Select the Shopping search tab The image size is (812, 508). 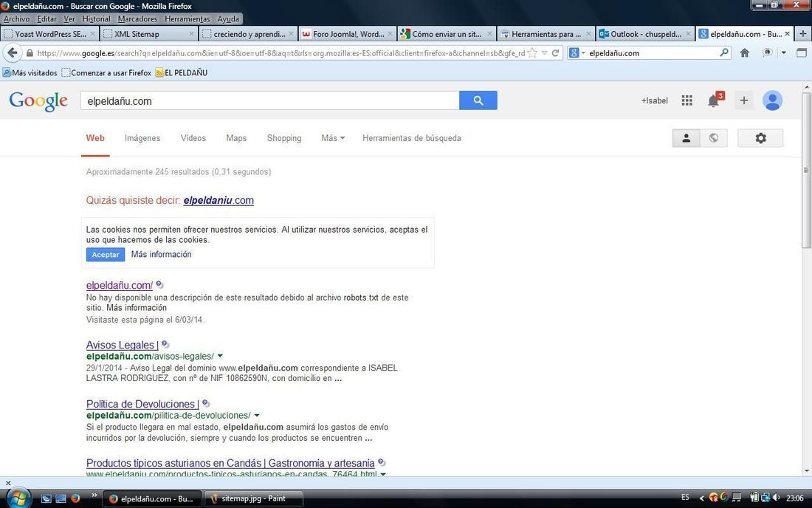pyautogui.click(x=283, y=138)
